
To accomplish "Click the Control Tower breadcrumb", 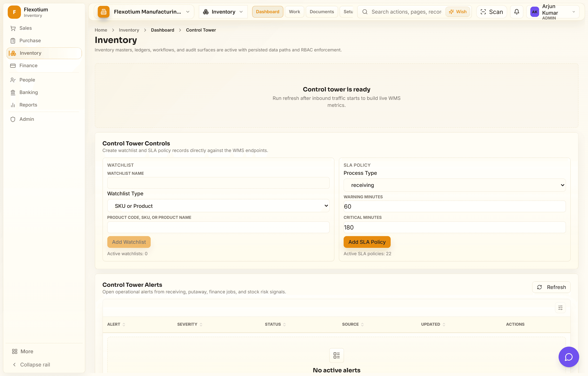I will (x=201, y=30).
